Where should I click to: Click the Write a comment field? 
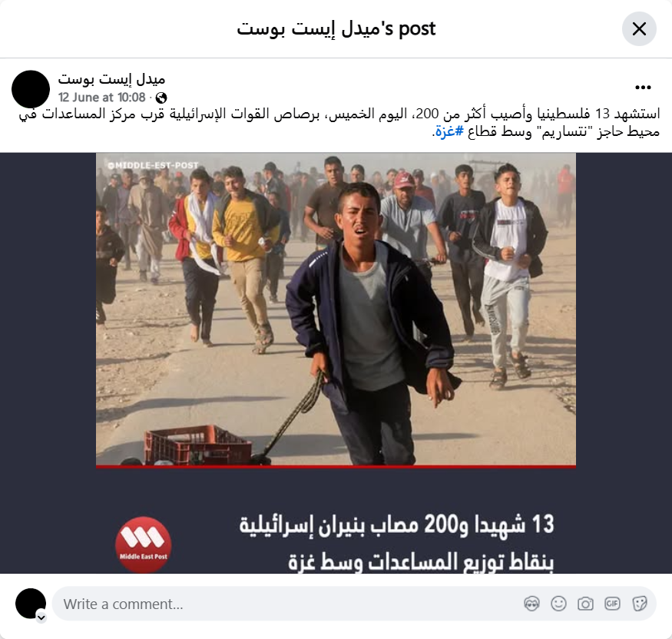[x=354, y=604]
